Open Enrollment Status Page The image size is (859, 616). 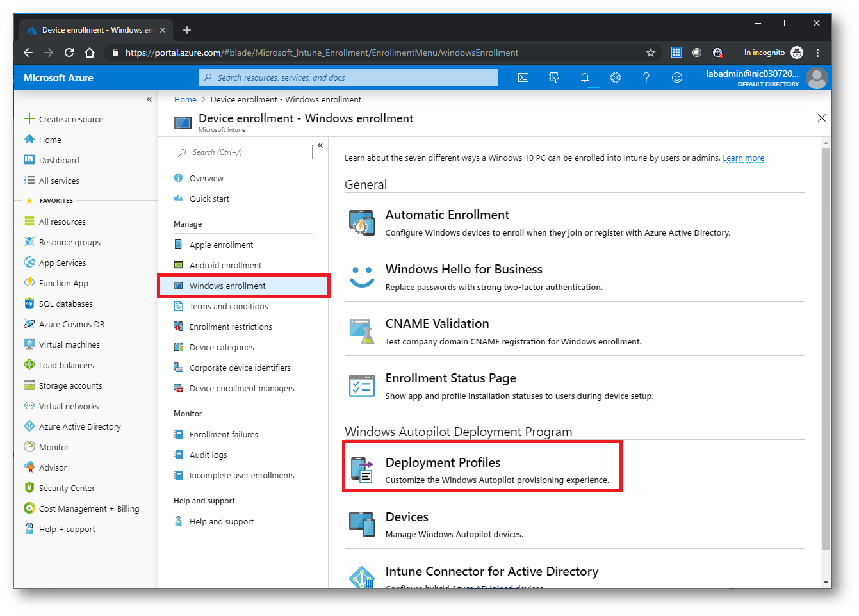(575, 385)
